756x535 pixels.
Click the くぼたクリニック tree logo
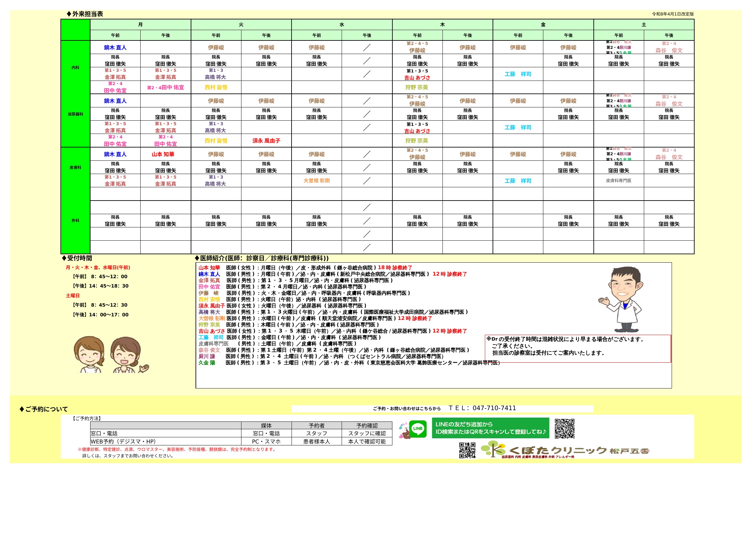pyautogui.click(x=493, y=449)
